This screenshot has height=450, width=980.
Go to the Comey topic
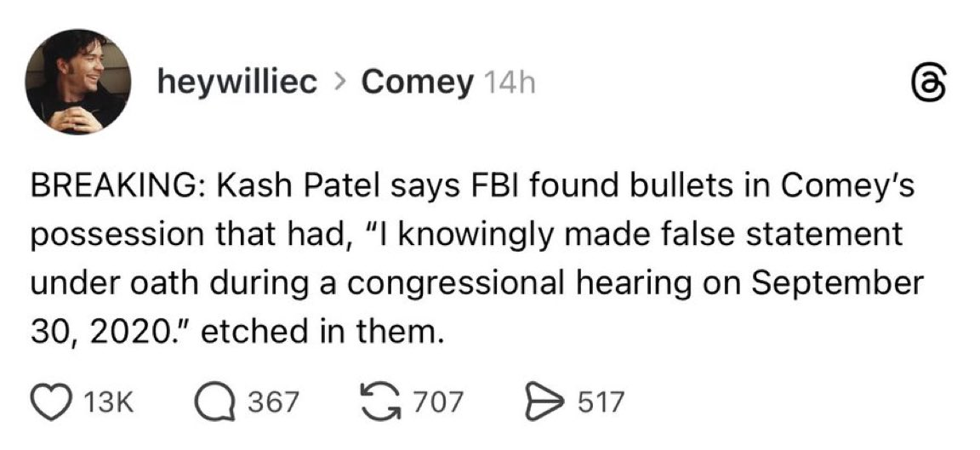coord(417,83)
